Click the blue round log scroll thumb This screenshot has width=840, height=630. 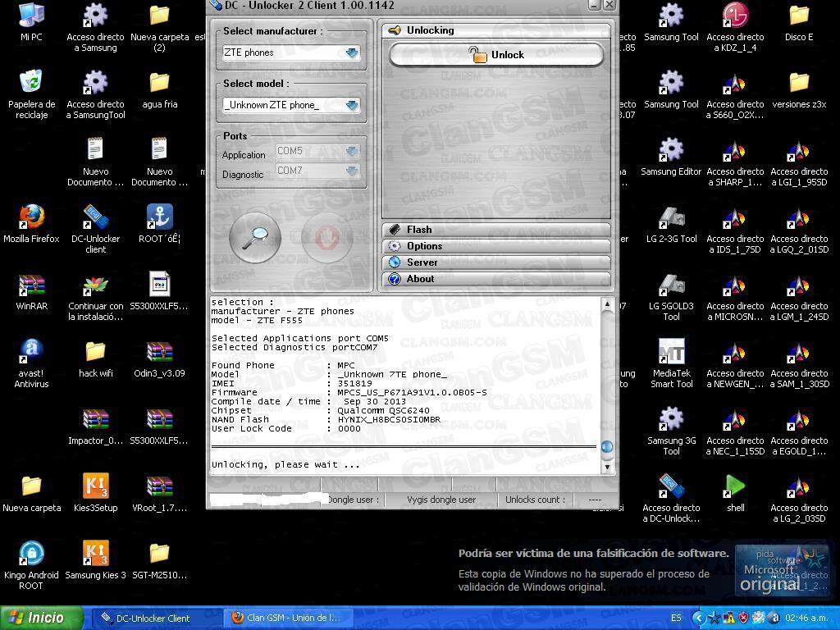607,447
